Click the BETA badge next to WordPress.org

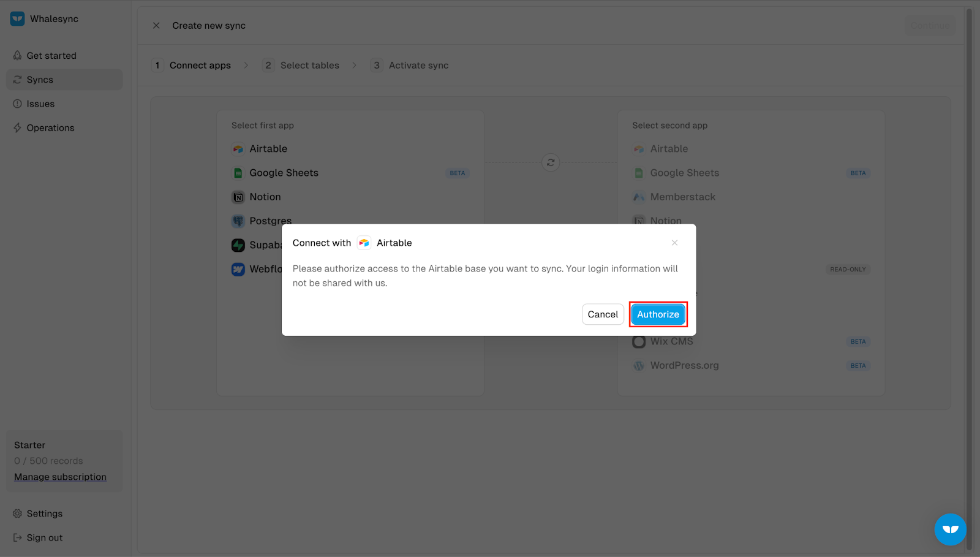click(x=858, y=366)
